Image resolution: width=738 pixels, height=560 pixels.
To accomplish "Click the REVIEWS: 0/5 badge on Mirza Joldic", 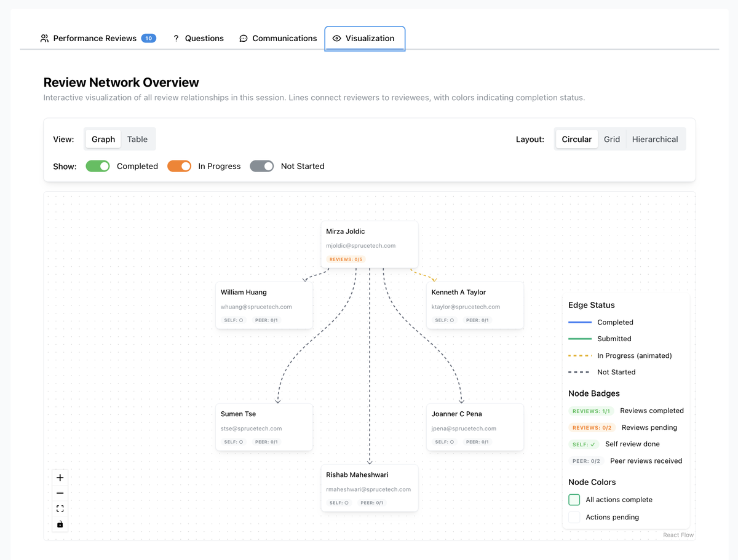I will (x=346, y=259).
